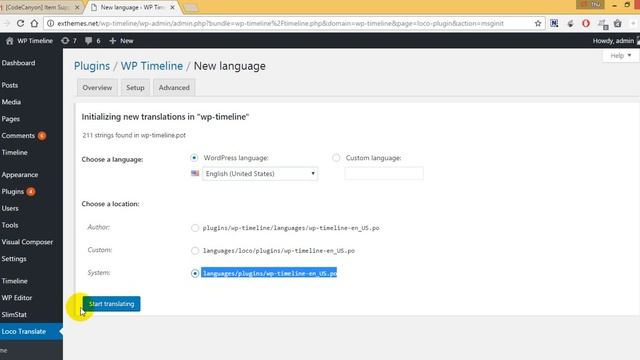Click the browser address bar URL
Screen dimensions: 640x360
280,24
